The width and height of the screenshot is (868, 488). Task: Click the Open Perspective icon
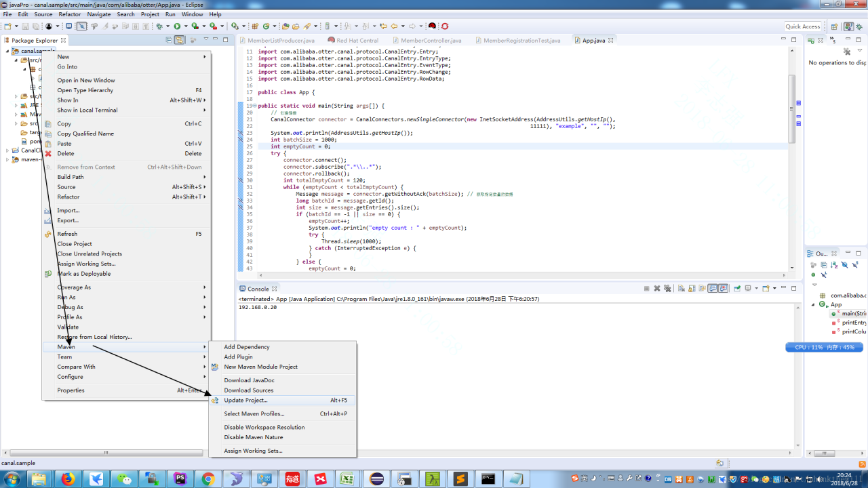pyautogui.click(x=835, y=26)
